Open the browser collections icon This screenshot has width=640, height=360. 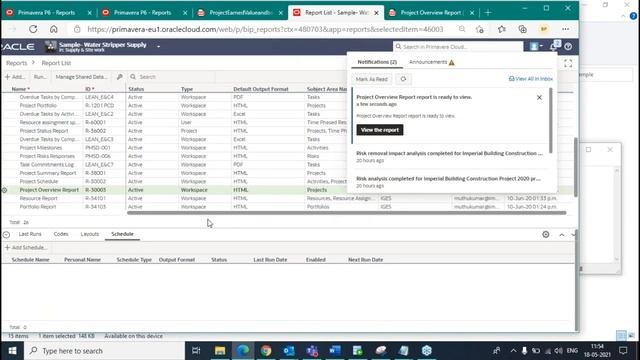point(522,29)
